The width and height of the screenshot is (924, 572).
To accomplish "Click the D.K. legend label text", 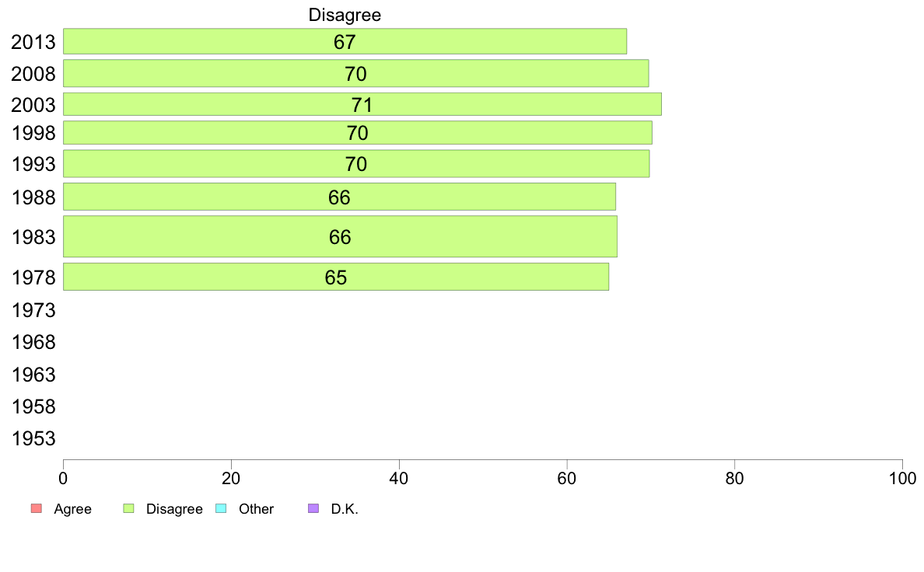I will tap(345, 509).
